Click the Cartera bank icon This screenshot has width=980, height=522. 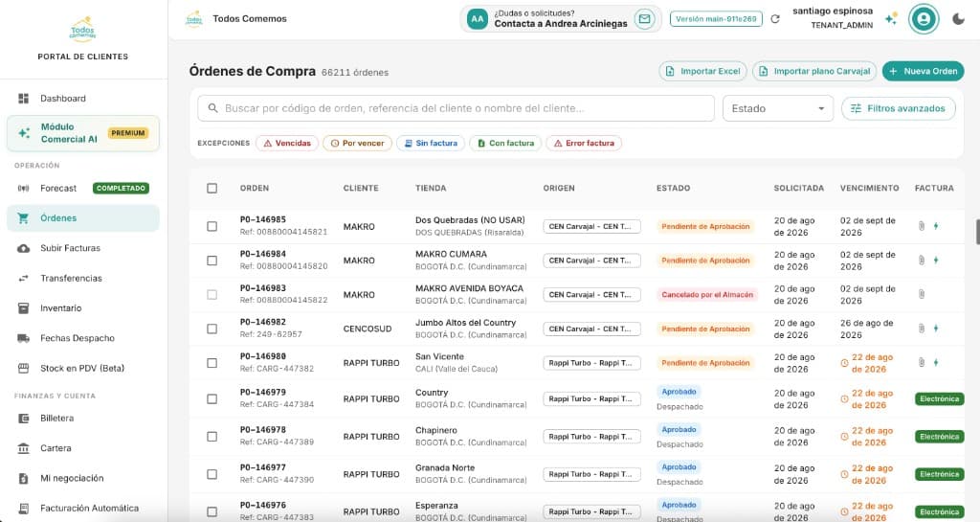pyautogui.click(x=23, y=448)
